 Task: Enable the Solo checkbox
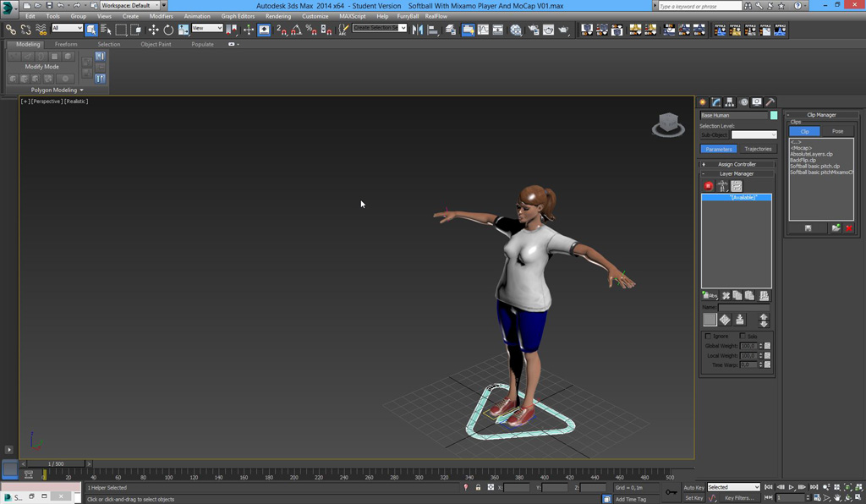coord(743,336)
